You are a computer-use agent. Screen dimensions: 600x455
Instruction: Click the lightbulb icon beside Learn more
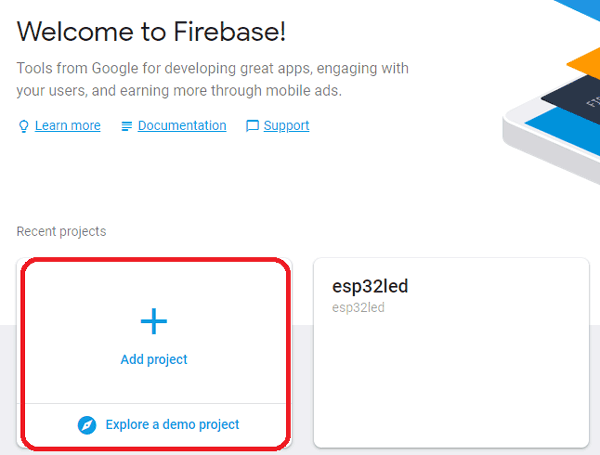(24, 126)
